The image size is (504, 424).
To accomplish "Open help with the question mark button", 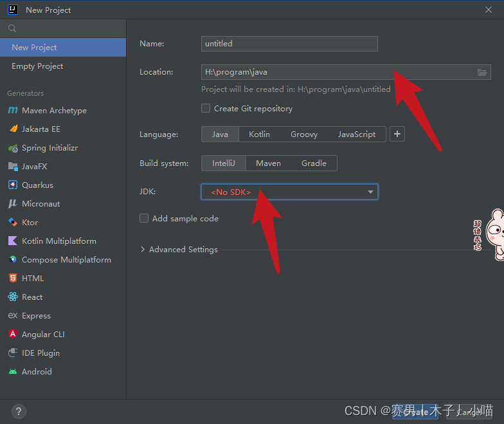I will [x=19, y=412].
